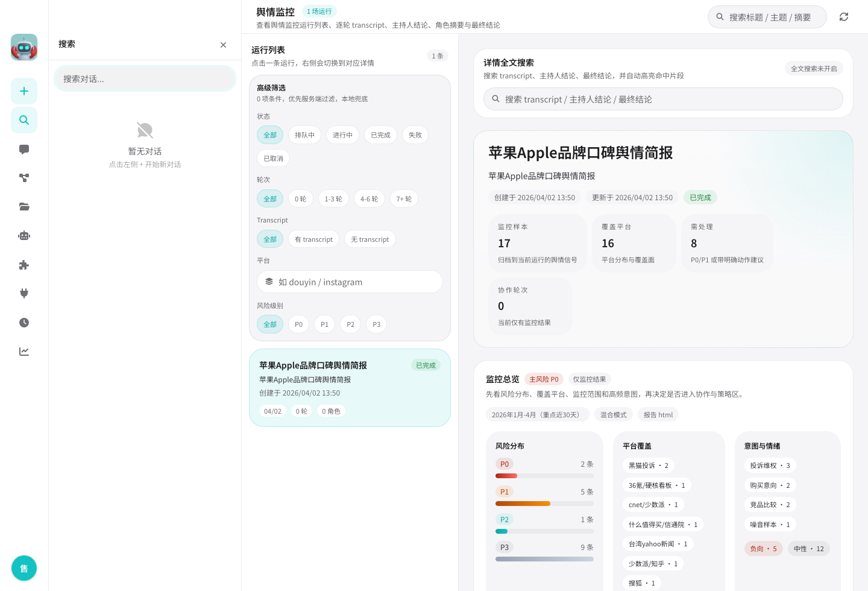Click the 覆盖平台 16 stat card

coord(634,244)
